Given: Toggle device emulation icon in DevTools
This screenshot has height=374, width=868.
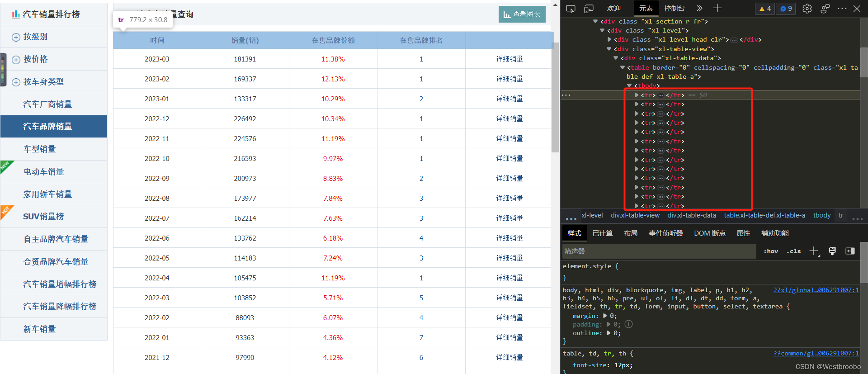Looking at the screenshot, I should (x=589, y=9).
